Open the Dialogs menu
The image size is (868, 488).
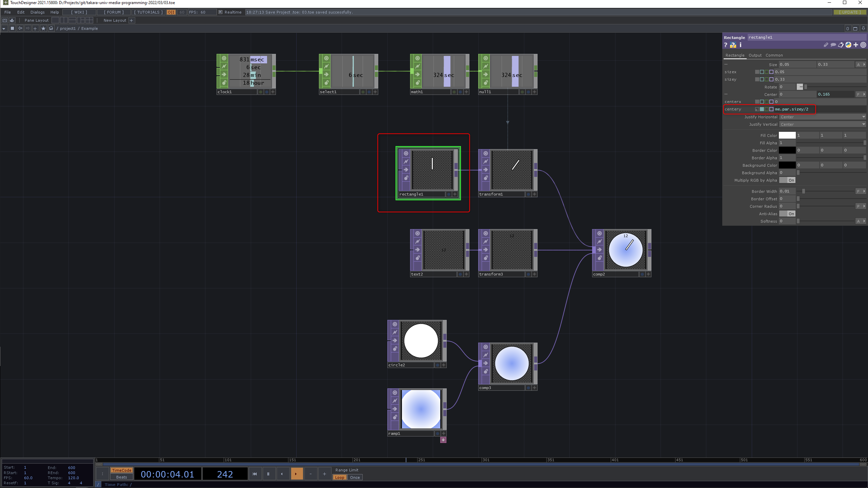point(37,12)
